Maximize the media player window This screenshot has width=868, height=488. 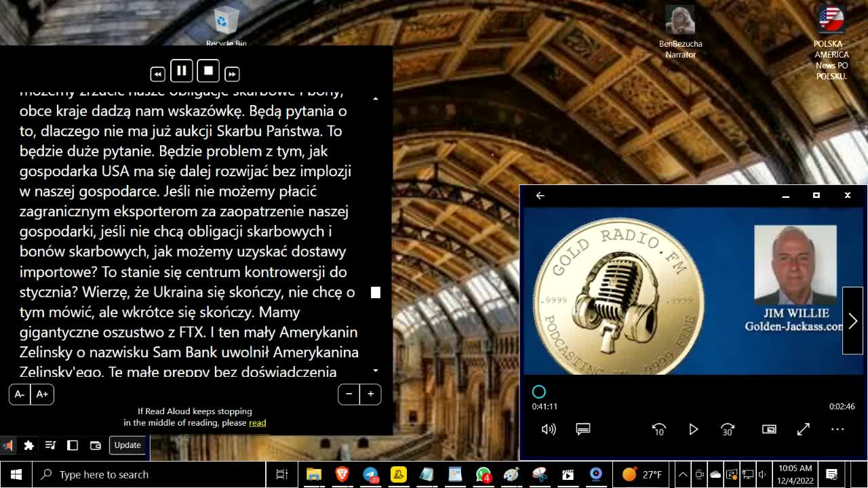[816, 195]
